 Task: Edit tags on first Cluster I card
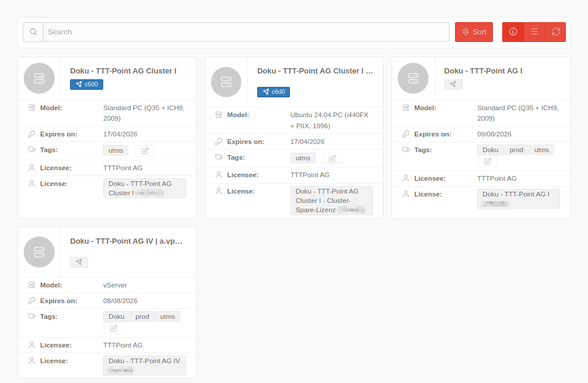[x=145, y=151]
